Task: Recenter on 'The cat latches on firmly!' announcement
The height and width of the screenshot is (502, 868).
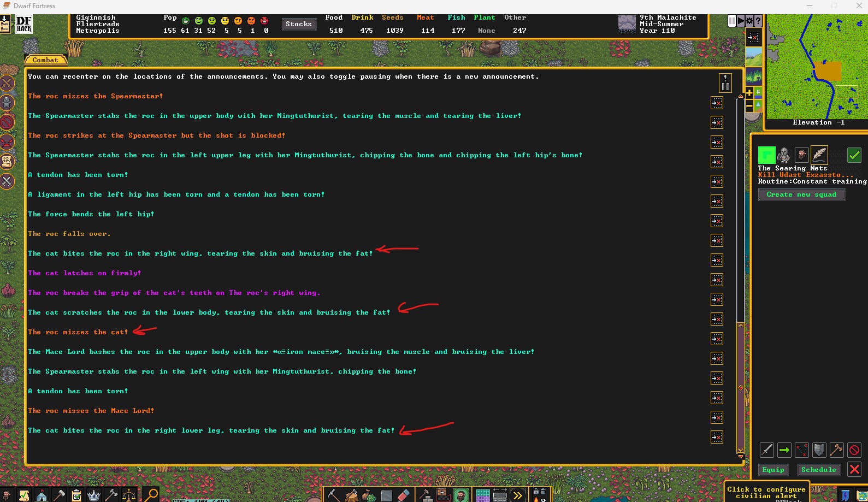Action: pyautogui.click(x=717, y=280)
